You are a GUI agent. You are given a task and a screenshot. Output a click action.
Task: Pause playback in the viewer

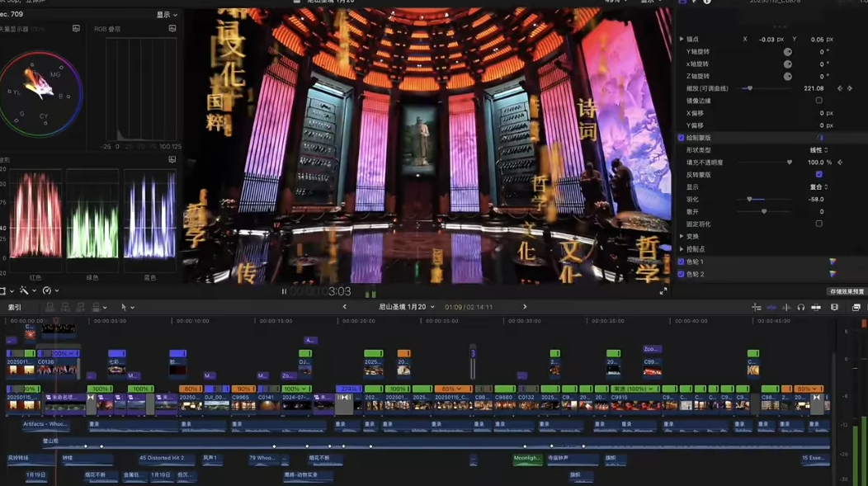pos(284,292)
